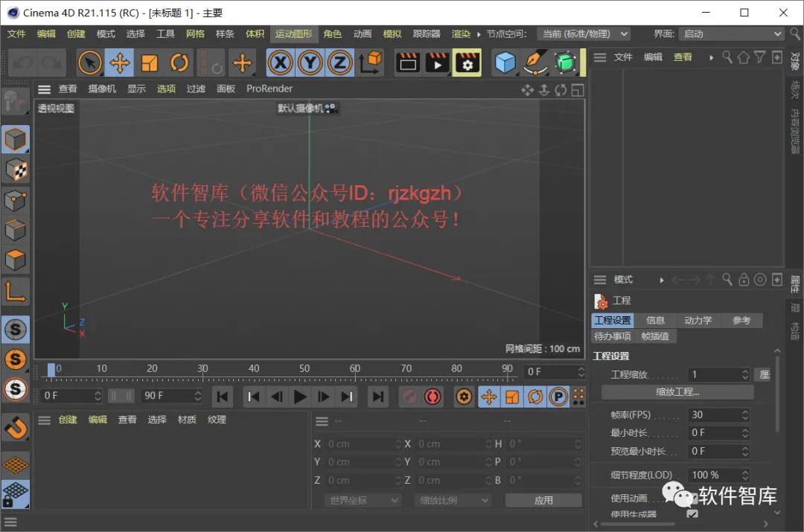Enable Model mode cube icon in sidebar

coord(16,139)
